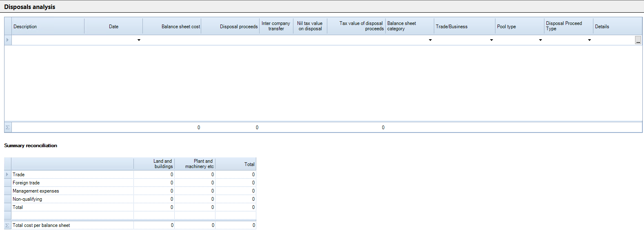Click the Total cost per balance sheet label
Viewport: 644px width, 231px height.
(41, 225)
